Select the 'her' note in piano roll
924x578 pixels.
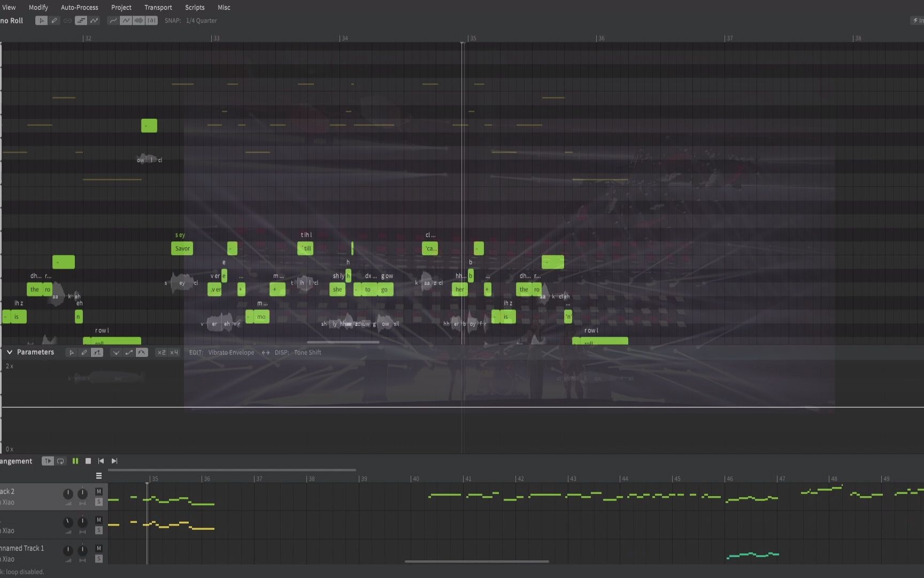pyautogui.click(x=460, y=290)
